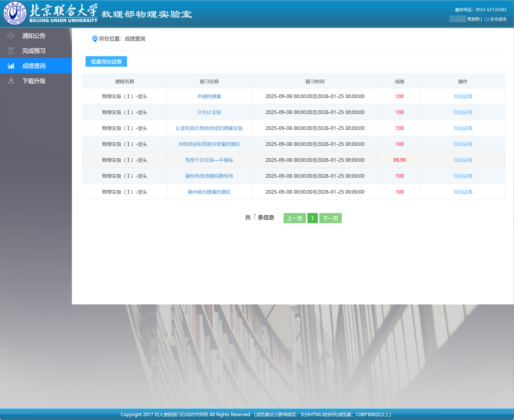Open the 通知公告 menu item
This screenshot has width=514, height=420.
34,36
